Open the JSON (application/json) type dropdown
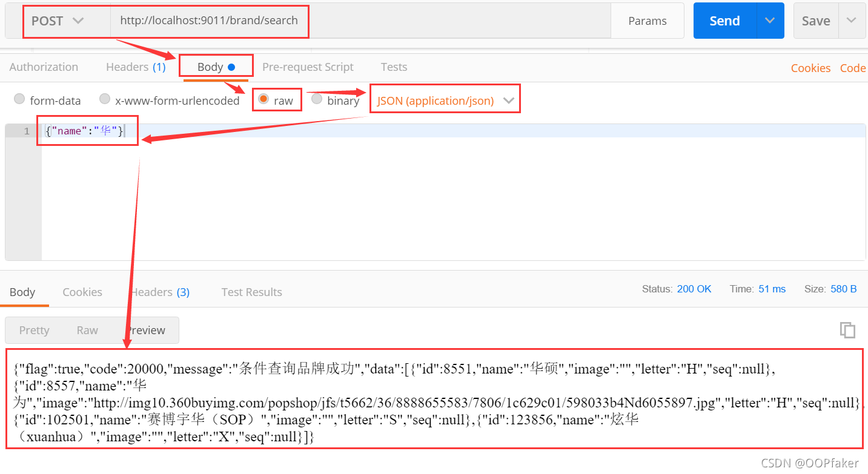 point(445,101)
